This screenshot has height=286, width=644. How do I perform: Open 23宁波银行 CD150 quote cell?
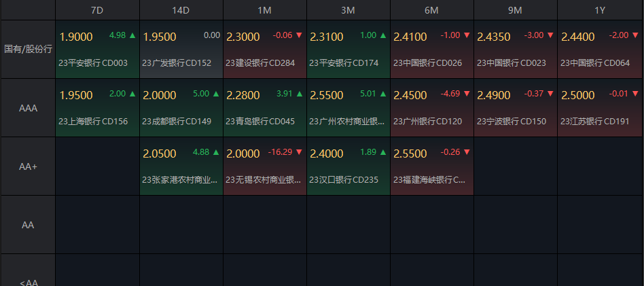click(x=516, y=108)
